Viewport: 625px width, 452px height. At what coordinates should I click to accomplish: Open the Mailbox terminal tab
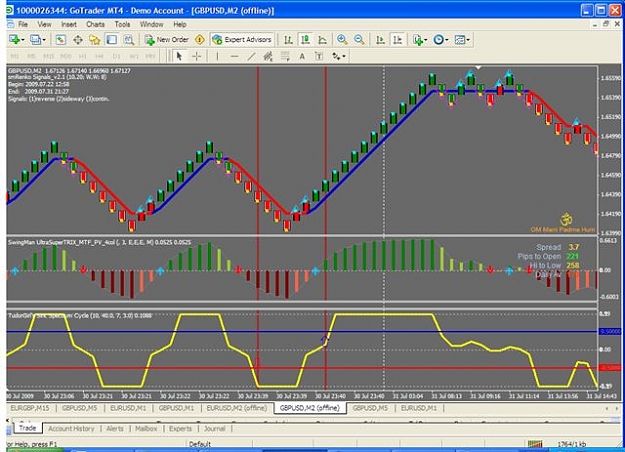[146, 428]
